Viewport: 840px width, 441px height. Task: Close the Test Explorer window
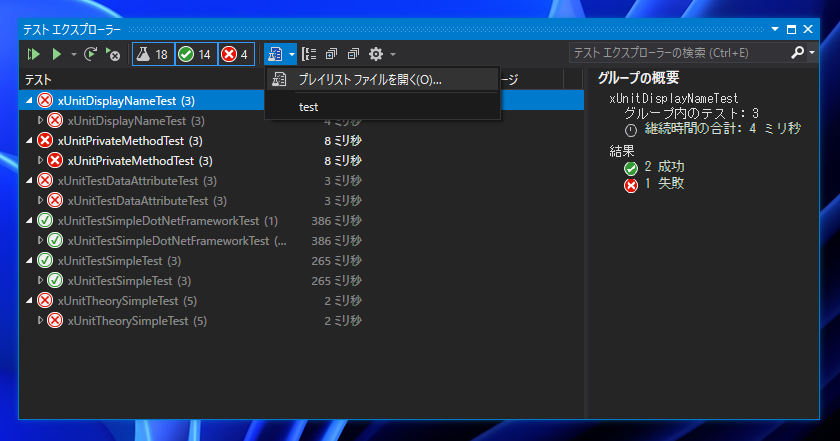[x=808, y=29]
